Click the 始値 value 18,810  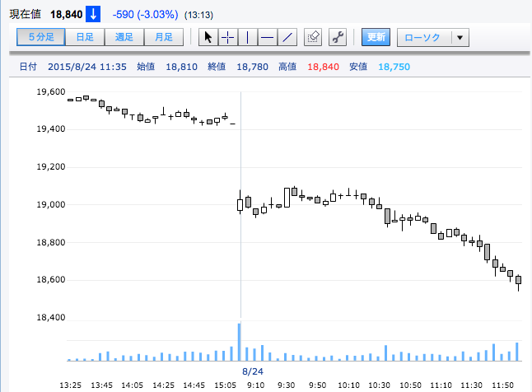(x=181, y=67)
